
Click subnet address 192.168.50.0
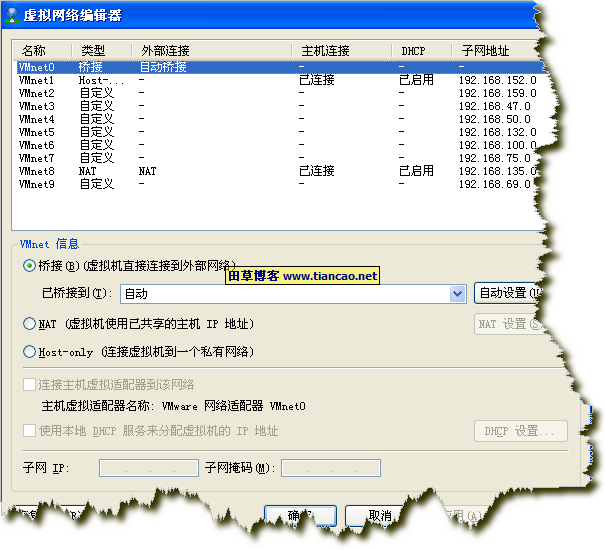(x=495, y=119)
